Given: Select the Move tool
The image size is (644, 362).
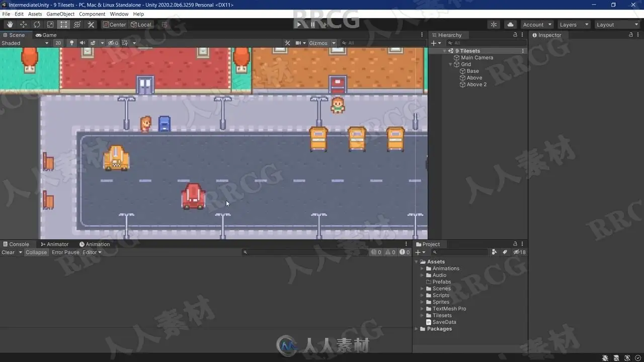Looking at the screenshot, I should click(24, 25).
